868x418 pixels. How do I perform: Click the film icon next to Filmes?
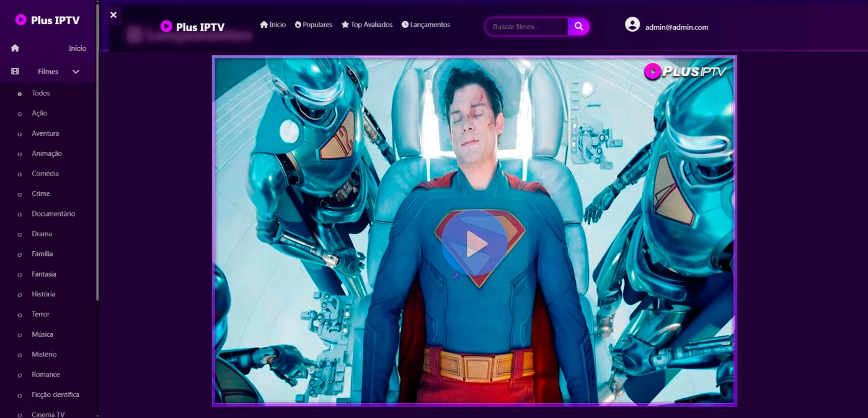[x=15, y=71]
